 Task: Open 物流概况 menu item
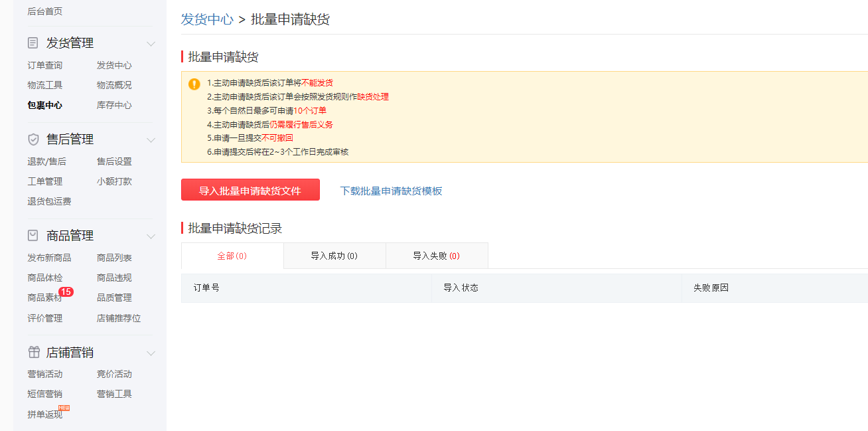tap(114, 85)
